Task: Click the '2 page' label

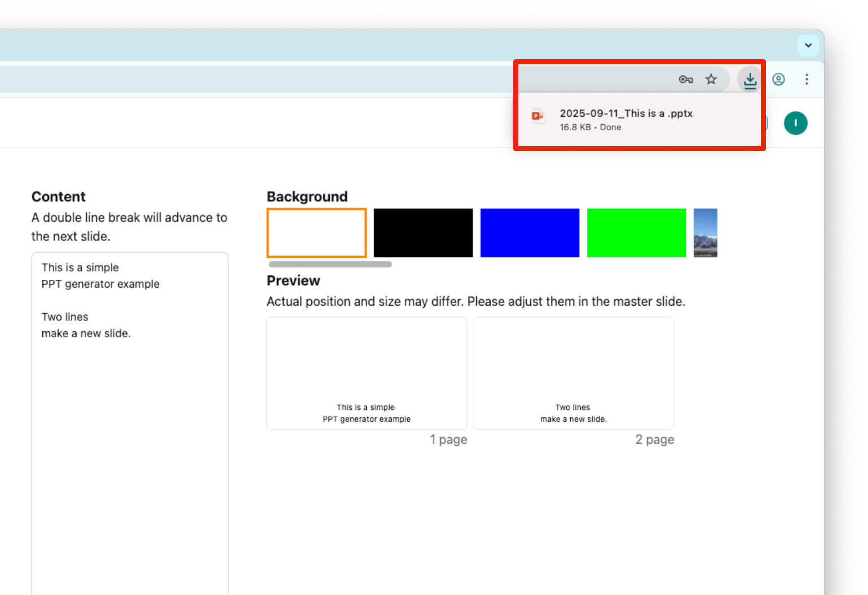Action: [654, 440]
